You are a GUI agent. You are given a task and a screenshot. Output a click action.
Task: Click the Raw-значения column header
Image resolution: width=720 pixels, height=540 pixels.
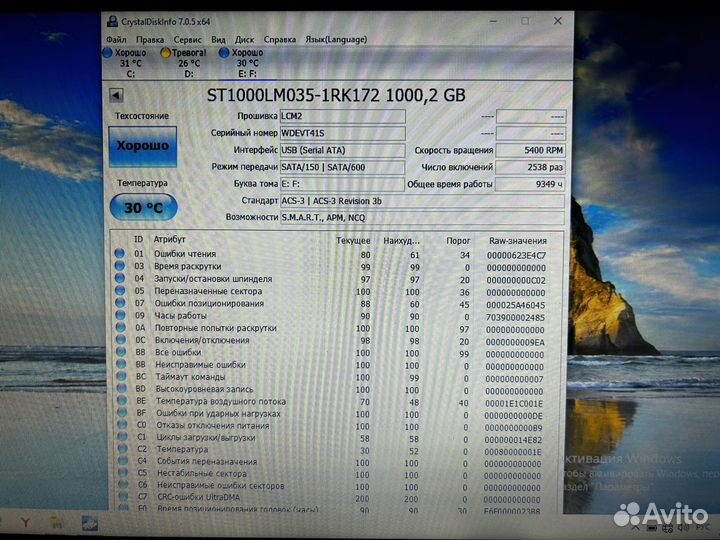click(x=518, y=241)
